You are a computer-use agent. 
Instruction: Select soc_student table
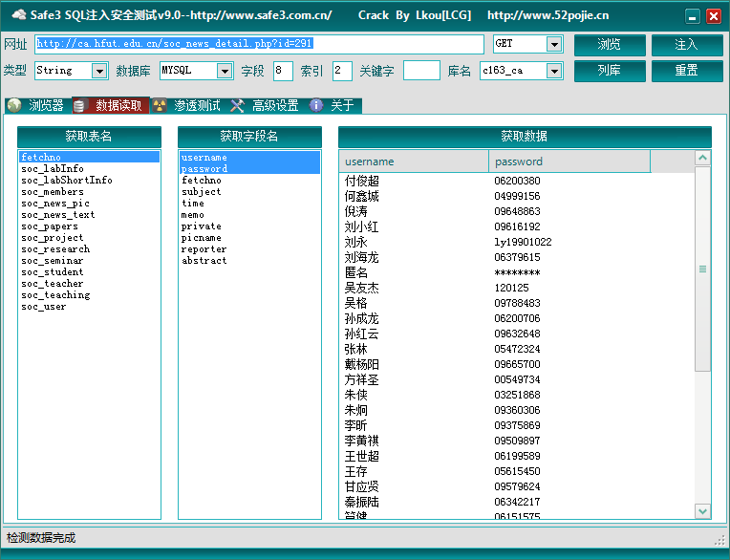[89, 271]
